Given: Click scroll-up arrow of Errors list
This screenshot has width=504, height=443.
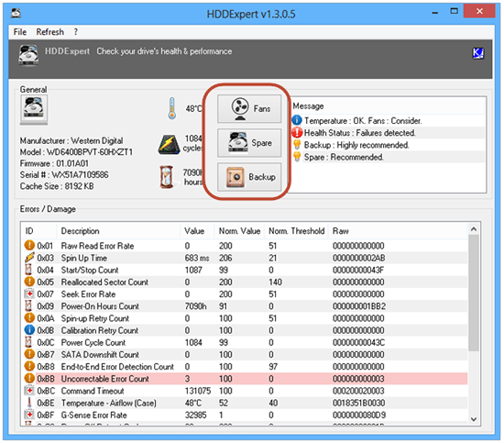Looking at the screenshot, I should click(474, 229).
